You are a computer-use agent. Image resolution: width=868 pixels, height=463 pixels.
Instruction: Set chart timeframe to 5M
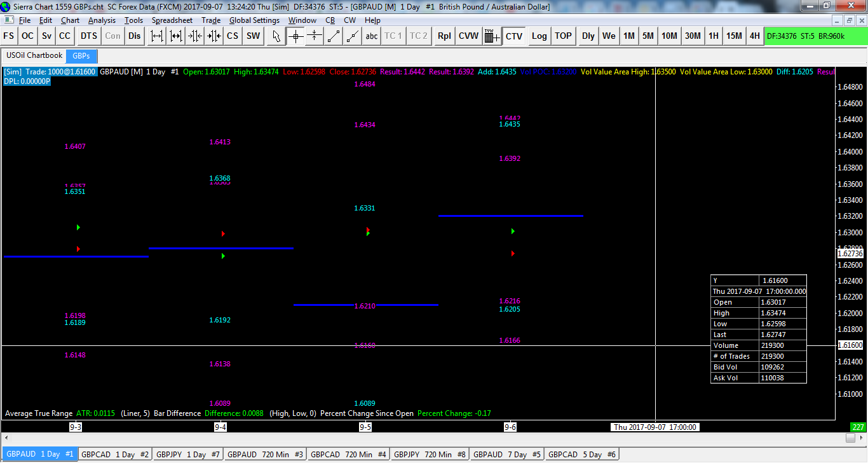(x=648, y=36)
